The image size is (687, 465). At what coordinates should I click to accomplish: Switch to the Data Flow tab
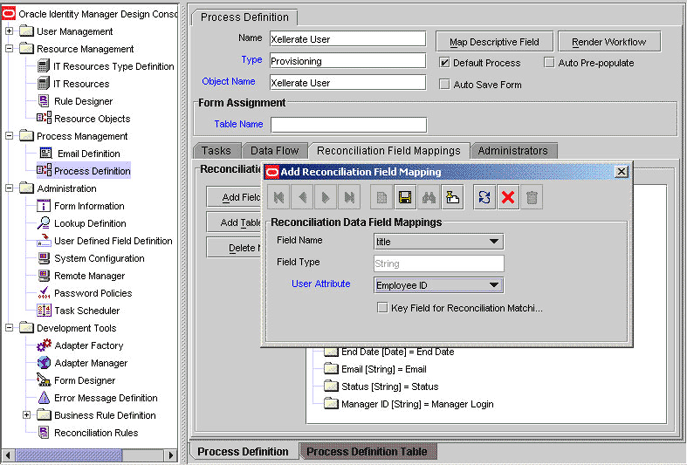coord(275,151)
